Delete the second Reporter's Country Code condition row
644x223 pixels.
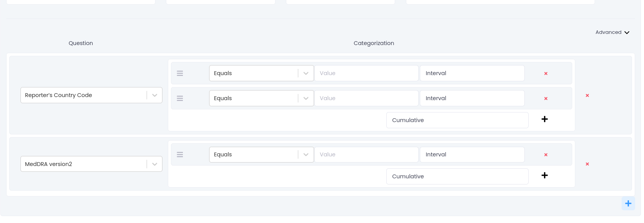pos(546,99)
